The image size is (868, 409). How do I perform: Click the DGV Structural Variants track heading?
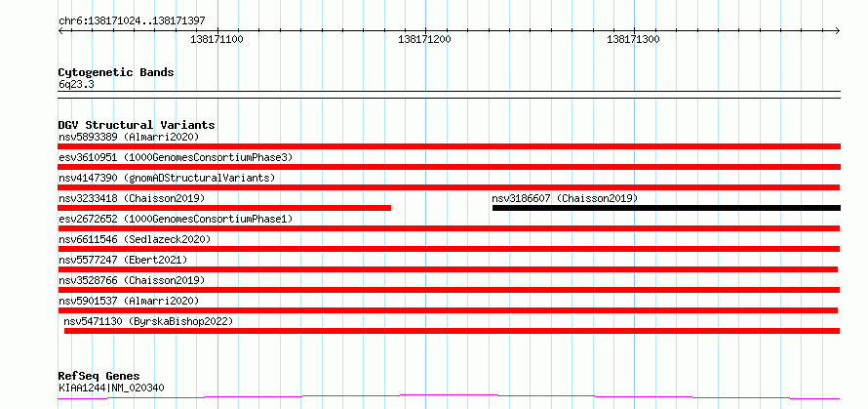pyautogui.click(x=137, y=125)
